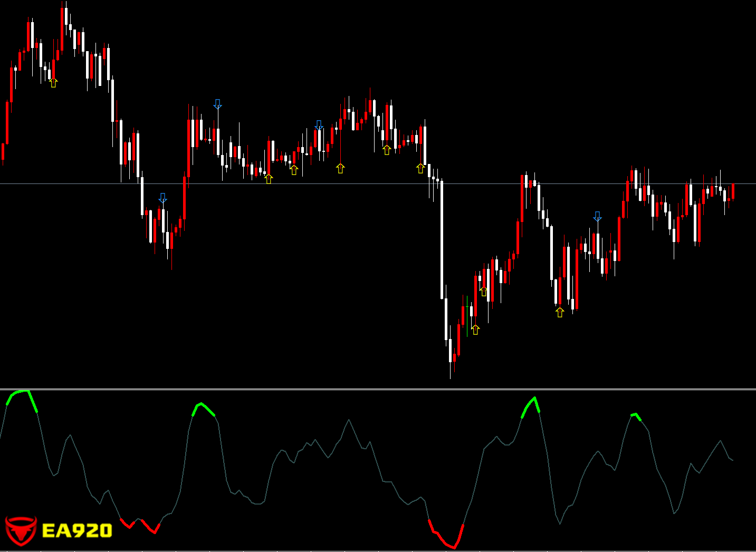The height and width of the screenshot is (552, 756).
Task: Click the red double-bottom oscillator segment near logo
Action: click(x=140, y=524)
